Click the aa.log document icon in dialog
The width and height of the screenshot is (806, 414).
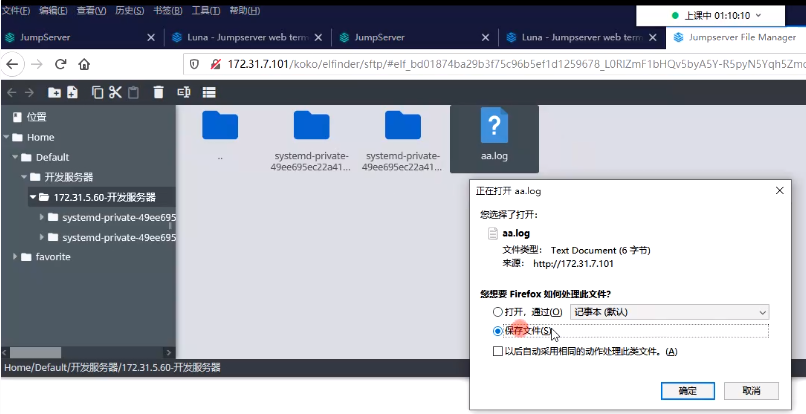[x=493, y=233]
